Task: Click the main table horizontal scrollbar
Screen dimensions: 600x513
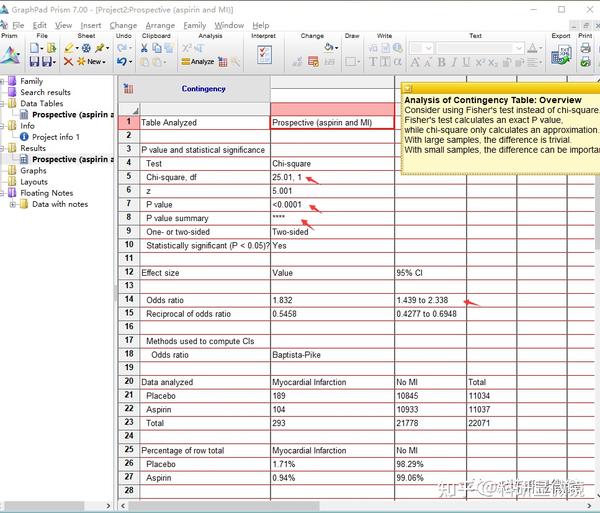Action: (224, 506)
